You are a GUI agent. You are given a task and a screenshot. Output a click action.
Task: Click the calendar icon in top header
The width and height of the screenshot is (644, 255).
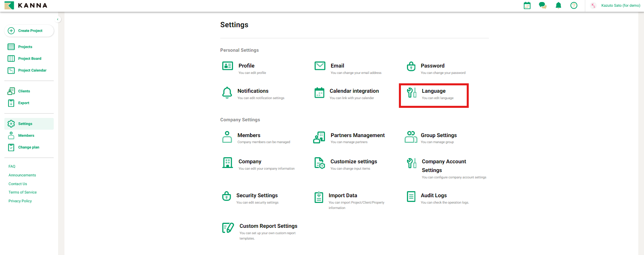[527, 5]
